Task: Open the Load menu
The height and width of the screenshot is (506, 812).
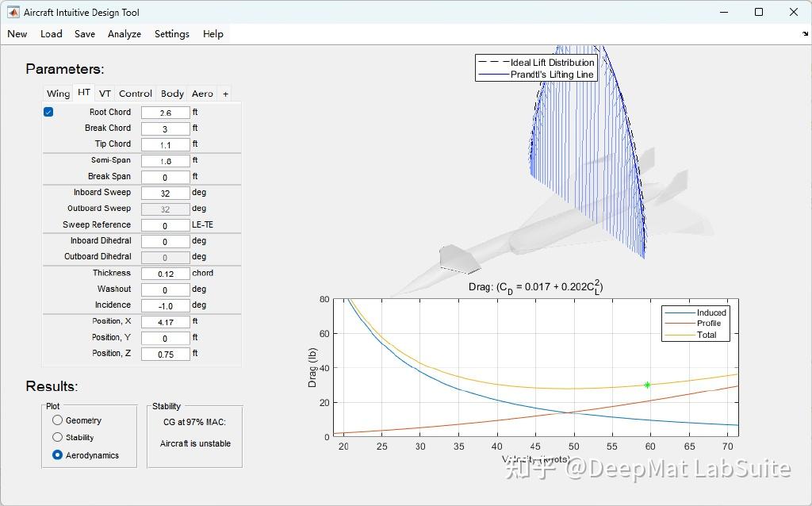Action: point(51,33)
